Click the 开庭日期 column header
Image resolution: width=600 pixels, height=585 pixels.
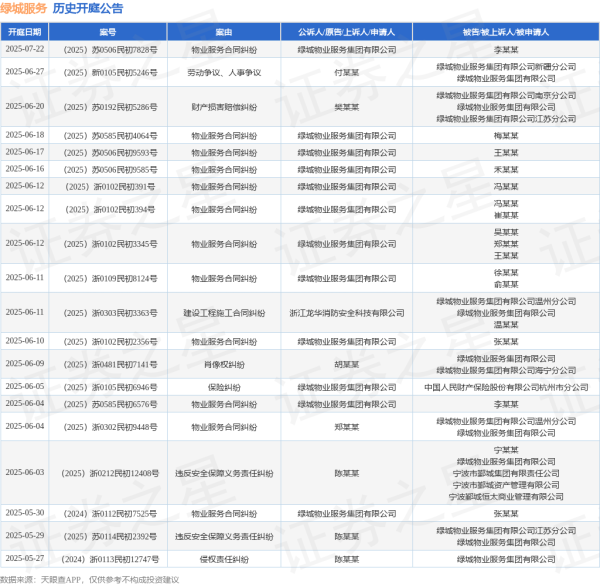pos(24,32)
